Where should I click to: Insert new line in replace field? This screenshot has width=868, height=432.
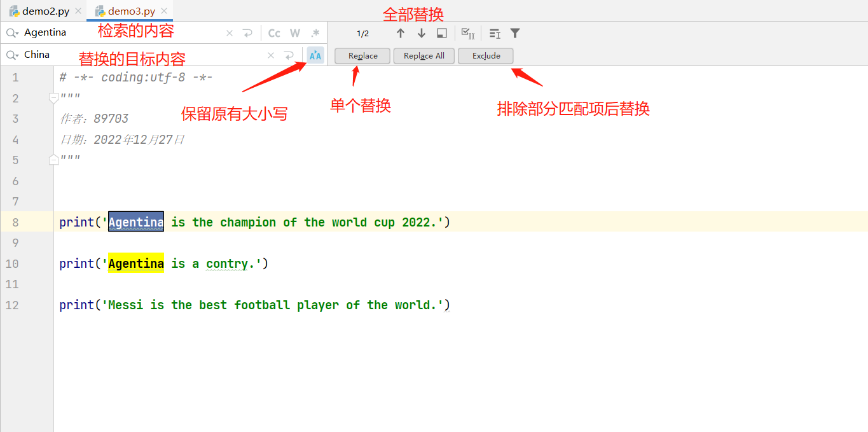tap(289, 55)
